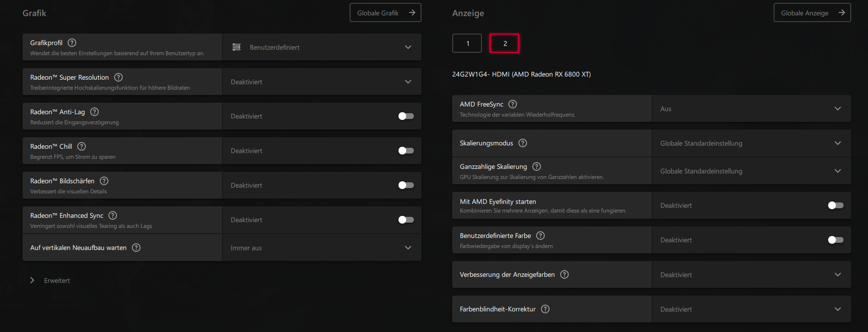Click Deaktiviert value in Radeon Anti-Lag row
This screenshot has width=868, height=332.
[246, 116]
